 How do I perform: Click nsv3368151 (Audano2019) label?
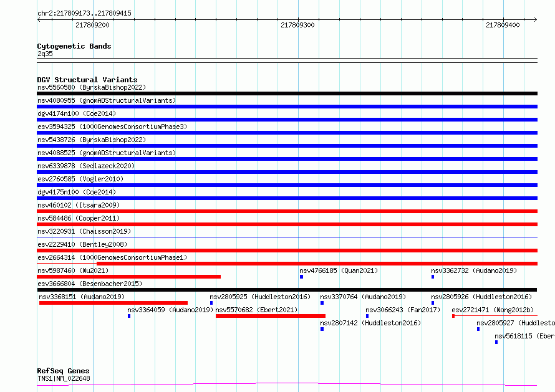point(82,297)
